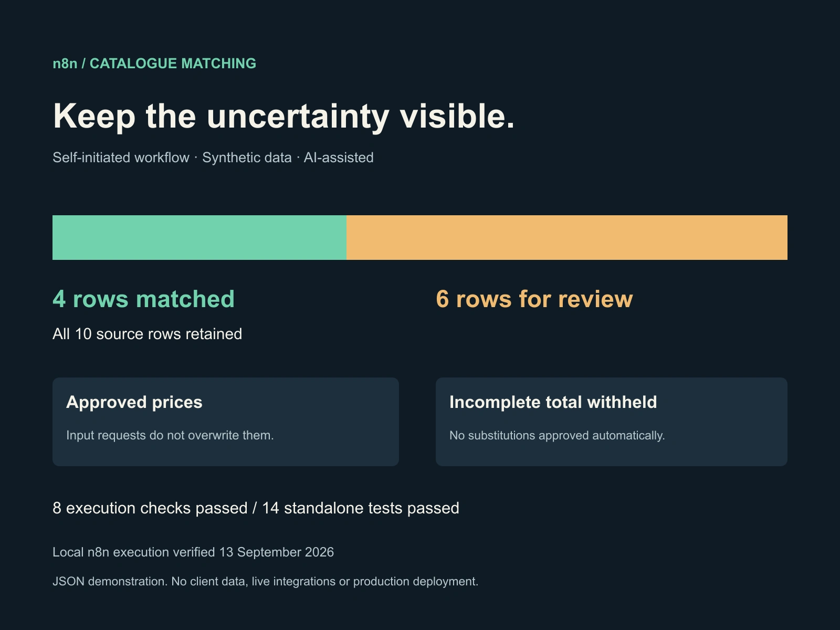
Task: Click the 'Synthetic data' subtitle text
Action: tap(247, 157)
